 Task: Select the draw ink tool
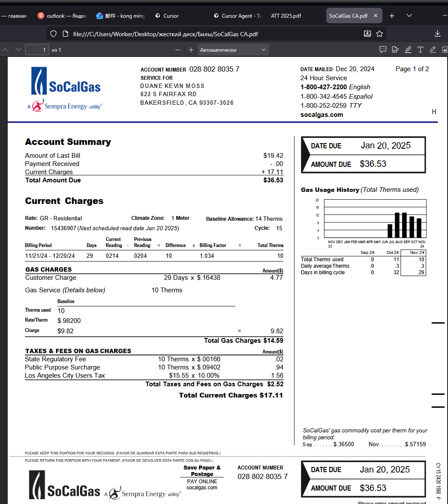[x=433, y=49]
